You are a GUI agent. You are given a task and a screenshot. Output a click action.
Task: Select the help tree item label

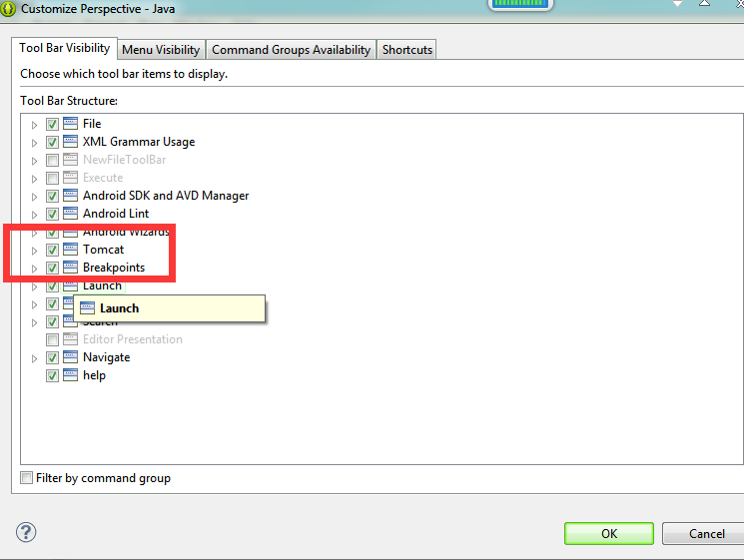[x=94, y=375]
